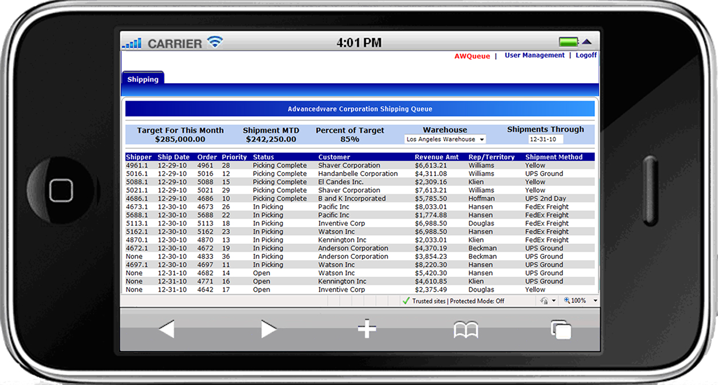Click the Target For This Month amount
Screen dimensions: 718x385
point(180,139)
